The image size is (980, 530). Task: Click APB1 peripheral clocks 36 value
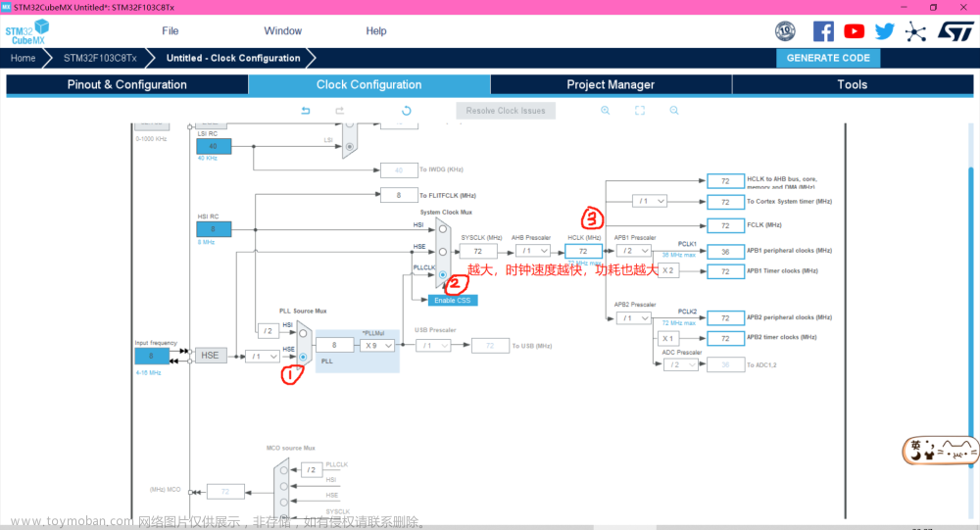(x=725, y=251)
